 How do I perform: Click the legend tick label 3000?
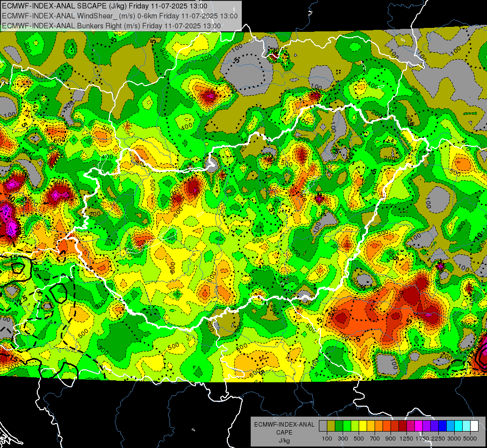pyautogui.click(x=454, y=439)
